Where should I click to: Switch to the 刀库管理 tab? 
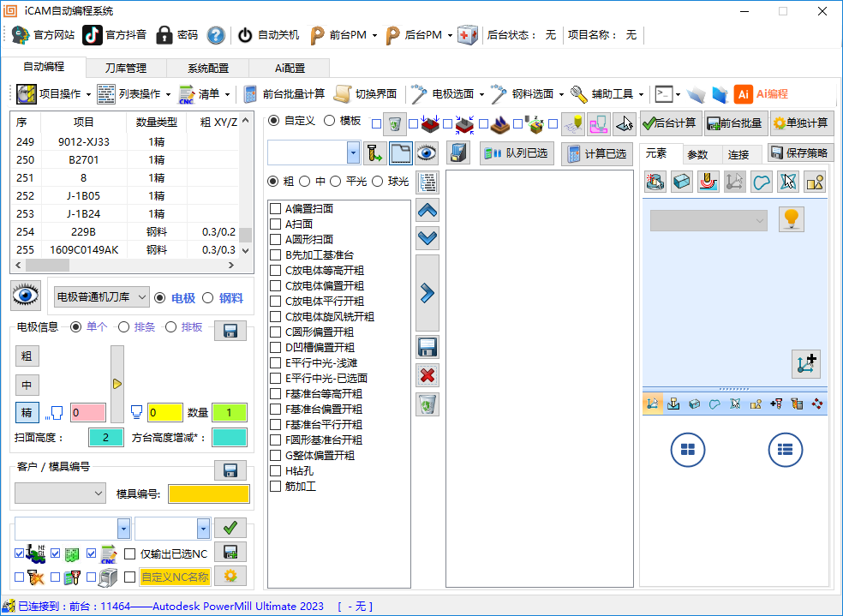[126, 69]
